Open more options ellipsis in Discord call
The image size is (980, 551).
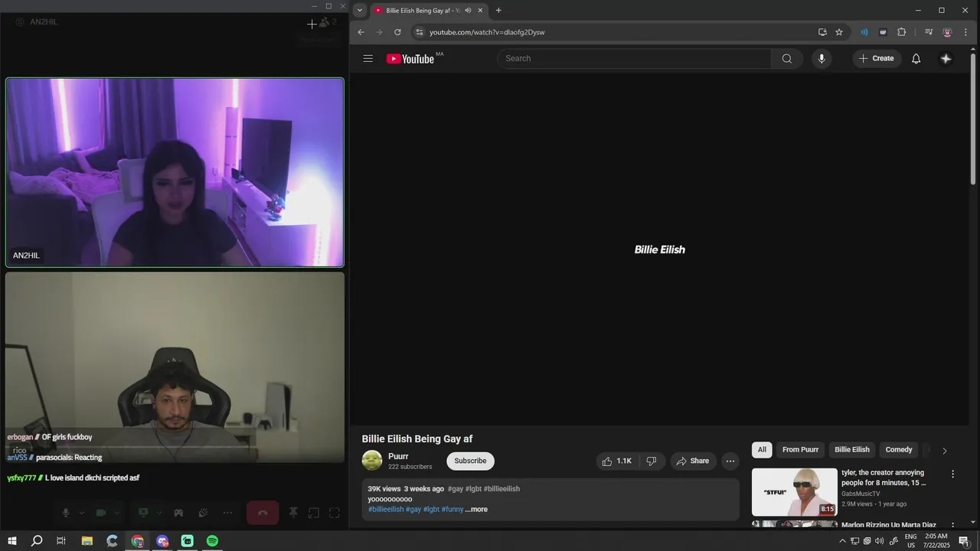click(227, 513)
